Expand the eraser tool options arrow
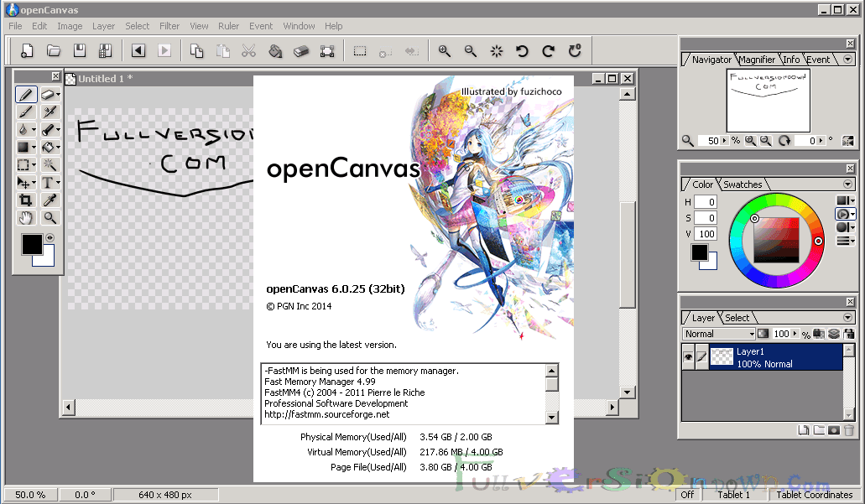Viewport: 865px width, 504px height. (x=59, y=94)
